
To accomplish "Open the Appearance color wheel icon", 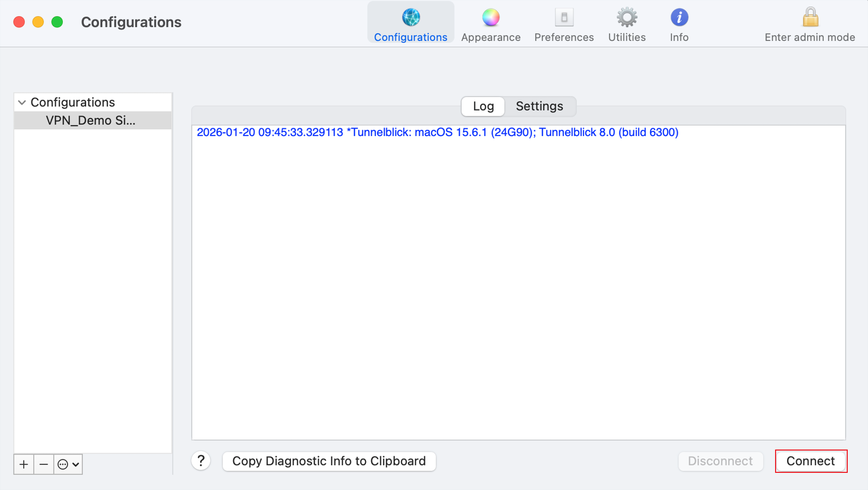I will point(491,18).
